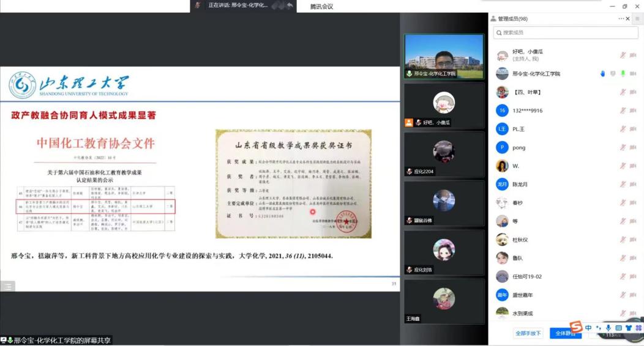The image size is (644, 346).
Task: Select member row pong in list
Action: [566, 147]
